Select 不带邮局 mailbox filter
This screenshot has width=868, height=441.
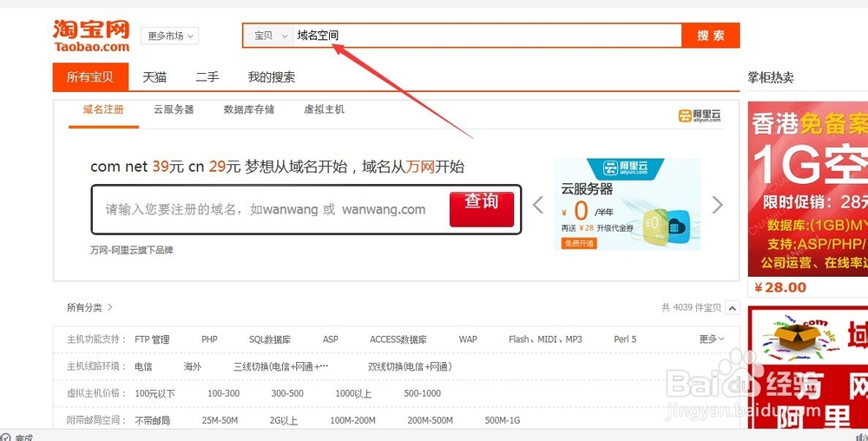pyautogui.click(x=152, y=420)
